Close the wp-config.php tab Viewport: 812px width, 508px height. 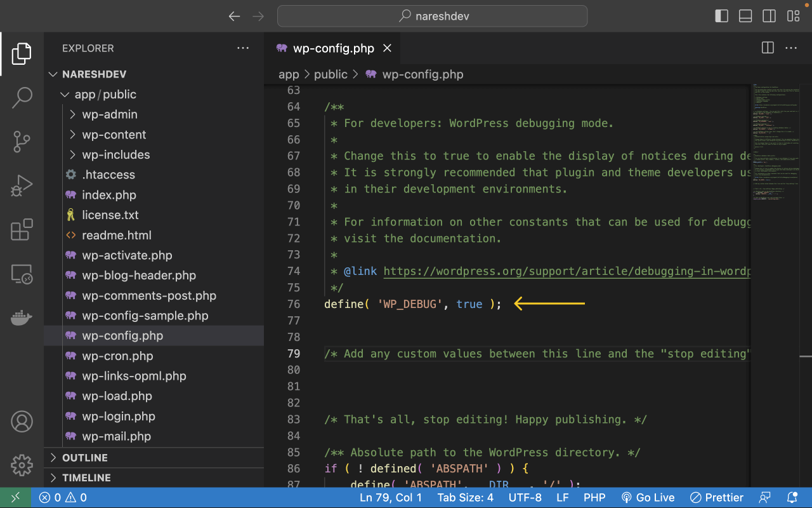(387, 48)
